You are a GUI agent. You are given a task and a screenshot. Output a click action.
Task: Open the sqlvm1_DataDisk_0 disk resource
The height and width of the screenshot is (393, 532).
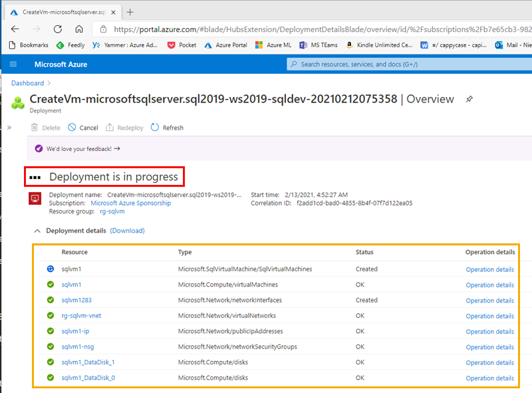coord(88,378)
